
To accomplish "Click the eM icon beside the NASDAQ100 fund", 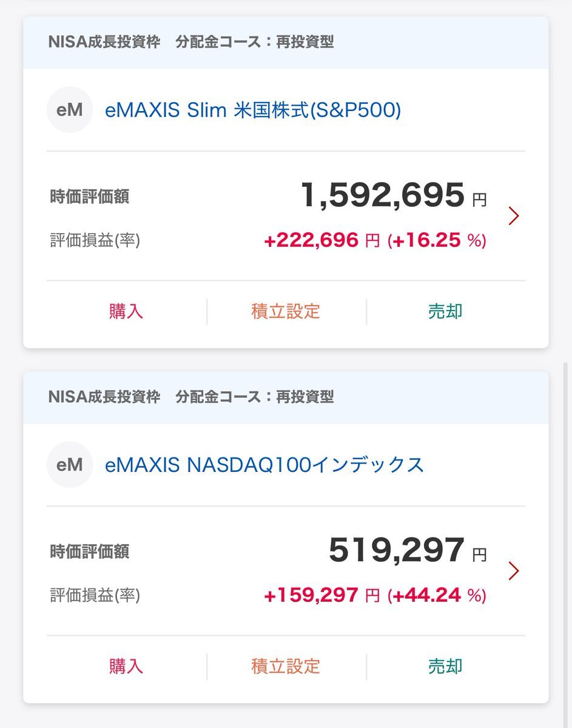I will 70,465.
